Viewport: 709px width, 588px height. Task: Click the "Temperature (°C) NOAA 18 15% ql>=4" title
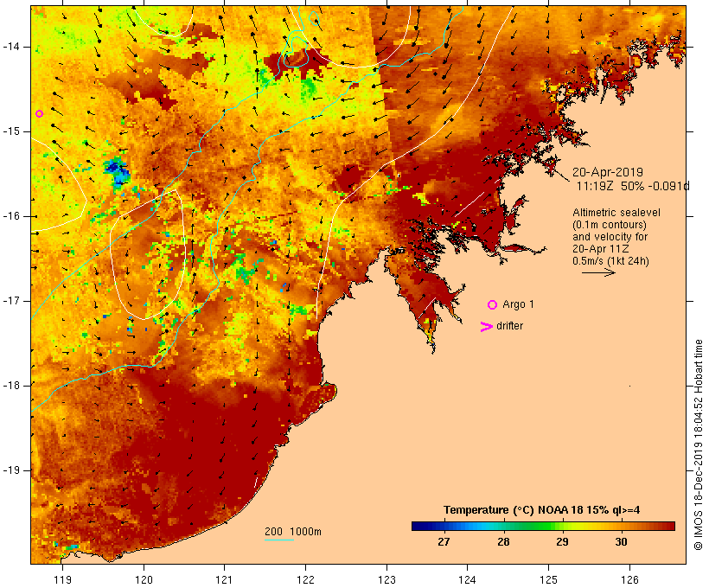click(542, 510)
